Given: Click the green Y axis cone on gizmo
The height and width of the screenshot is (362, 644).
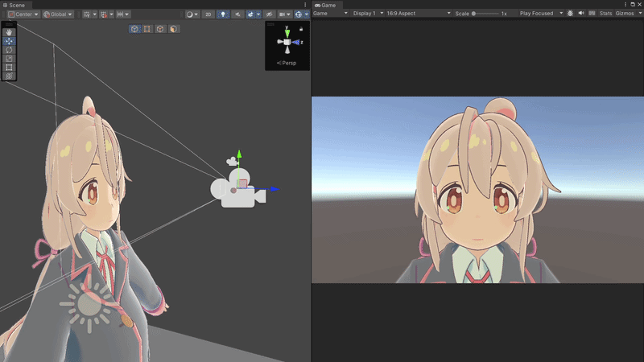Looking at the screenshot, I should point(287,33).
